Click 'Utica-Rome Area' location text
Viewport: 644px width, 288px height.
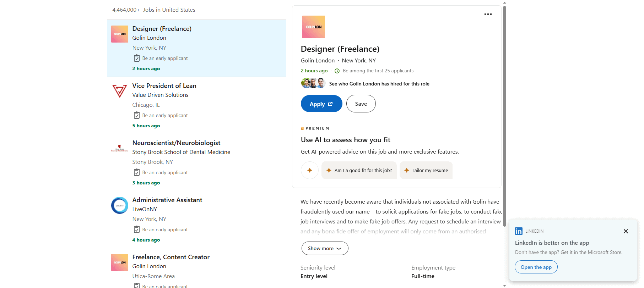point(153,276)
